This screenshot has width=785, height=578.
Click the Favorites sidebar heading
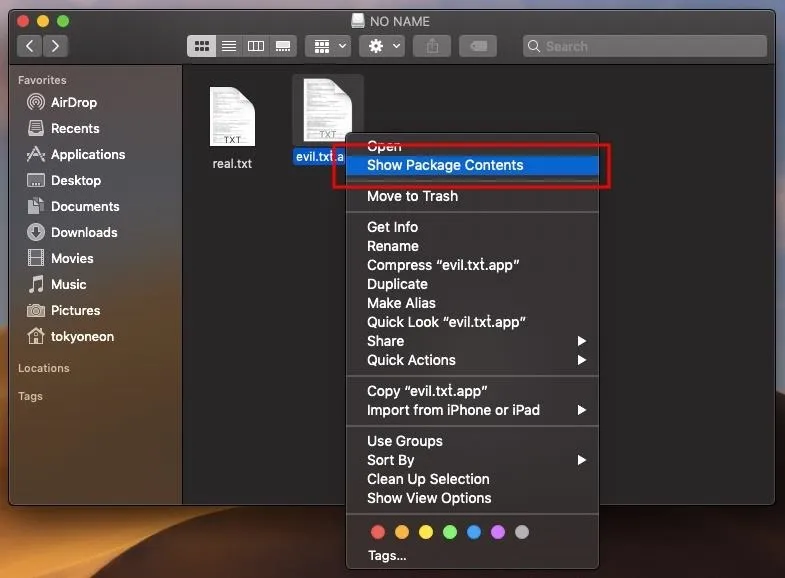point(42,80)
